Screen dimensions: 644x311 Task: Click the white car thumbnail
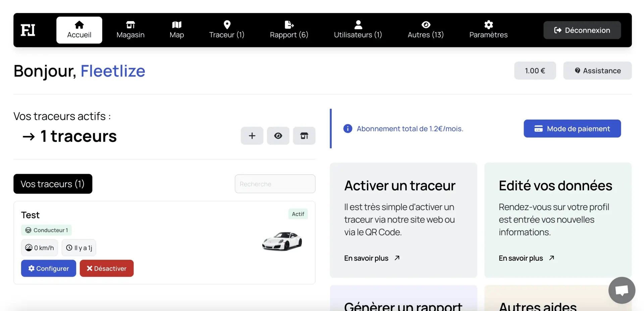point(282,241)
